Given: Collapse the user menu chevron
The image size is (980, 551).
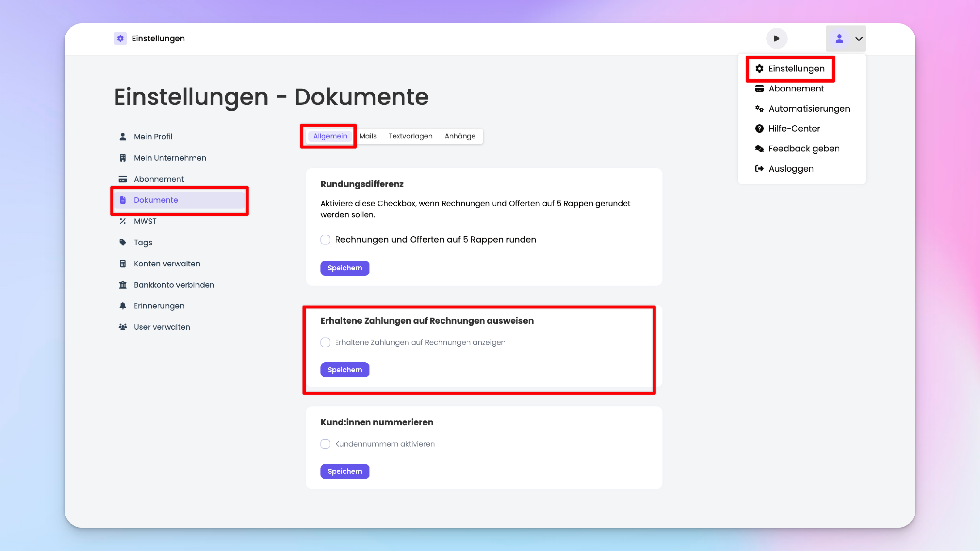Looking at the screenshot, I should (x=858, y=39).
